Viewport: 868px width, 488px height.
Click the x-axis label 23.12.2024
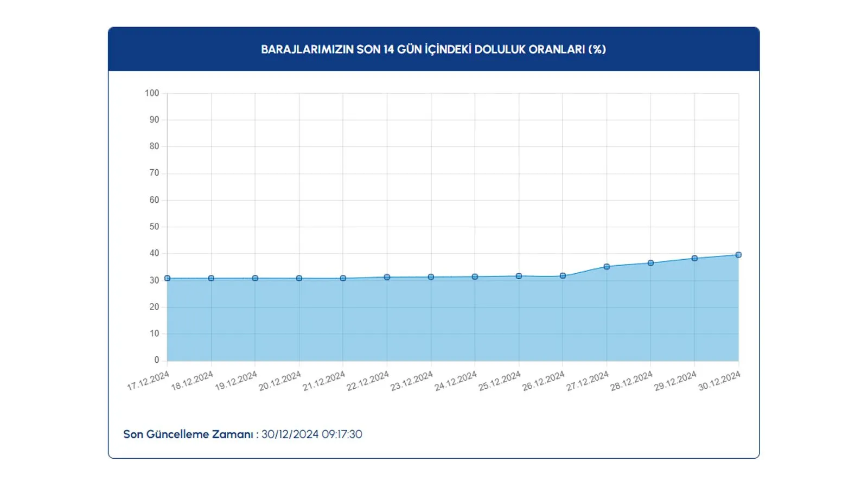412,381
